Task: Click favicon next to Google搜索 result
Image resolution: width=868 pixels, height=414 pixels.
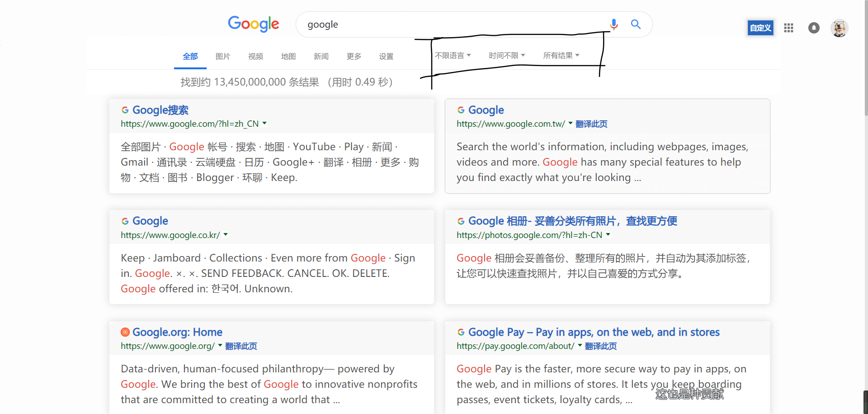Action: 125,110
